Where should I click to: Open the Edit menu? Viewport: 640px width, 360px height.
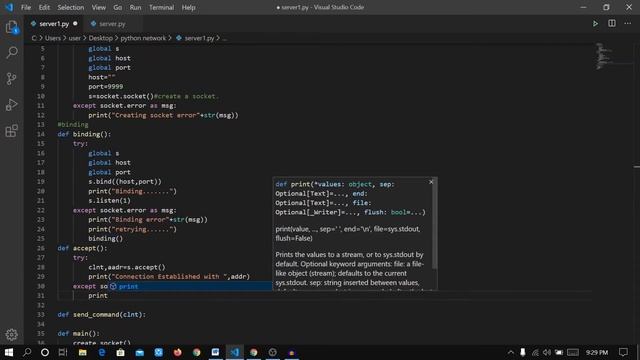[44, 7]
